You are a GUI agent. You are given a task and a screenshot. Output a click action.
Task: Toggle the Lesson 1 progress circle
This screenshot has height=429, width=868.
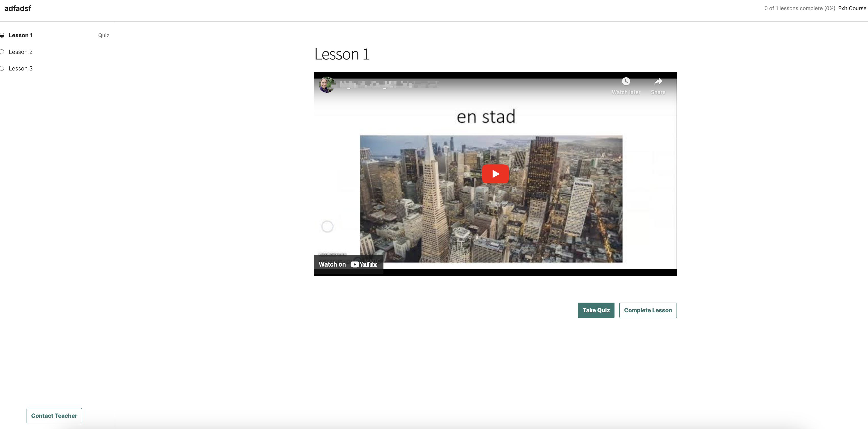click(2, 35)
